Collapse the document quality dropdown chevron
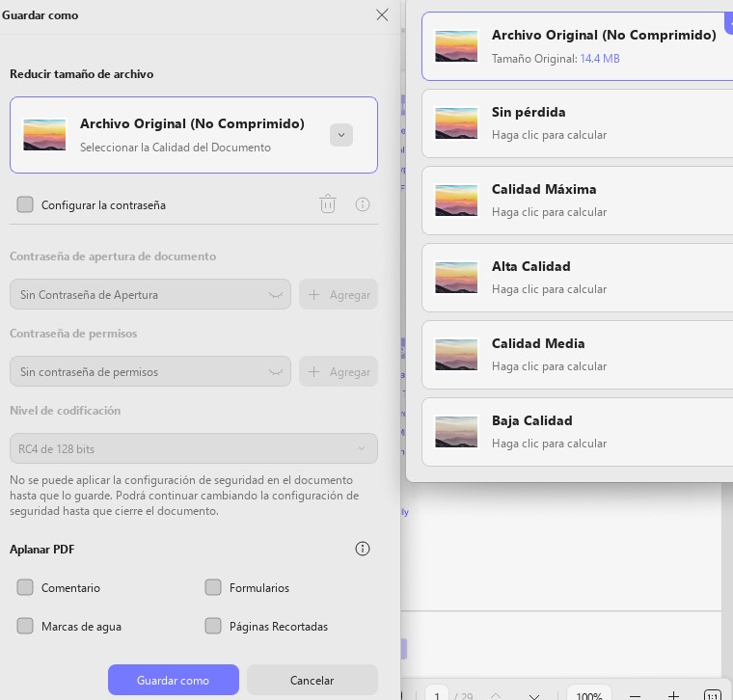 (x=341, y=135)
